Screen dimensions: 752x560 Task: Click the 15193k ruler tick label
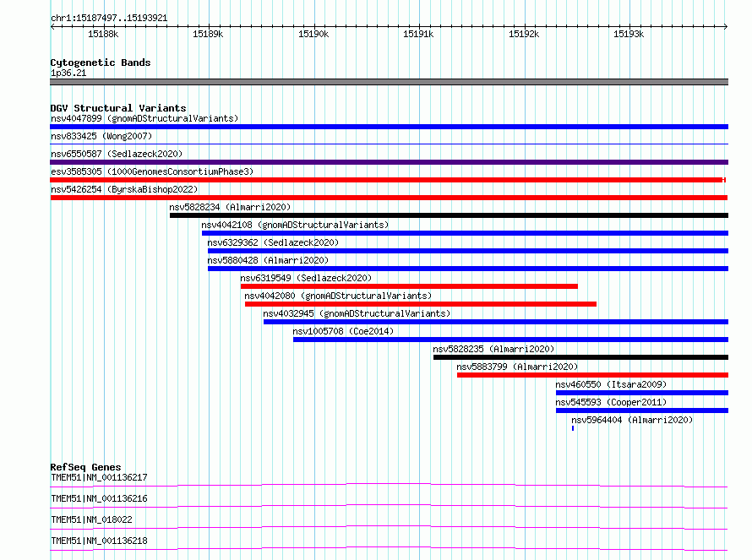pyautogui.click(x=629, y=34)
